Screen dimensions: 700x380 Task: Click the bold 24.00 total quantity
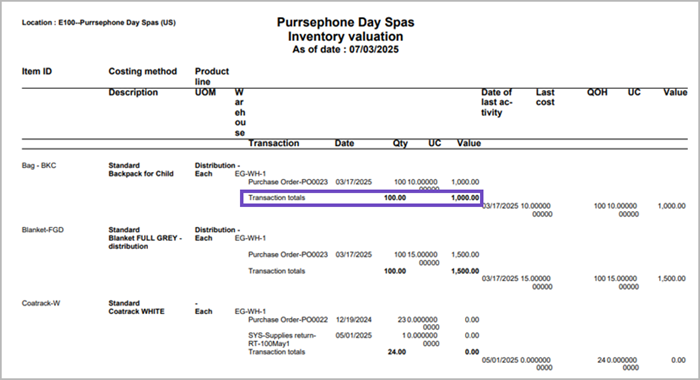click(x=397, y=352)
